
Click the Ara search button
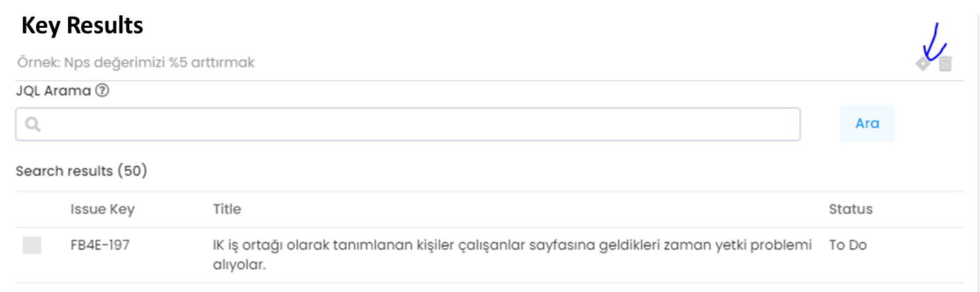tap(867, 124)
